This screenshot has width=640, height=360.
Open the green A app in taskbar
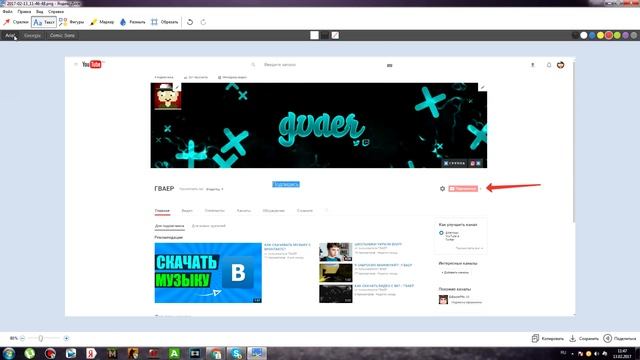[x=174, y=353]
